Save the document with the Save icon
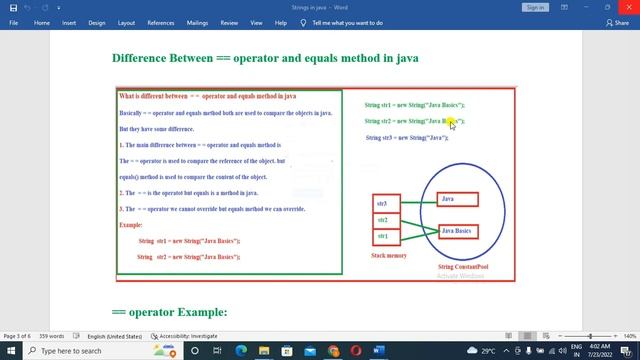Viewport: 640px width, 360px height. [x=13, y=8]
